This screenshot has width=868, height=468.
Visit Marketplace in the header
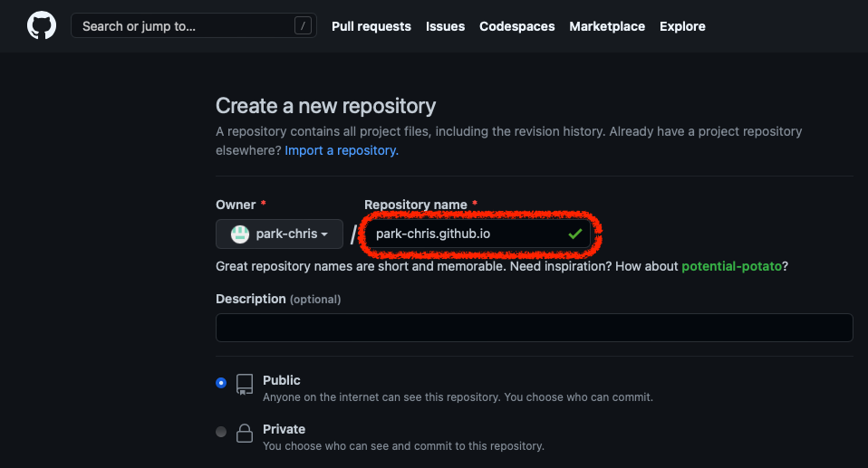coord(607,26)
